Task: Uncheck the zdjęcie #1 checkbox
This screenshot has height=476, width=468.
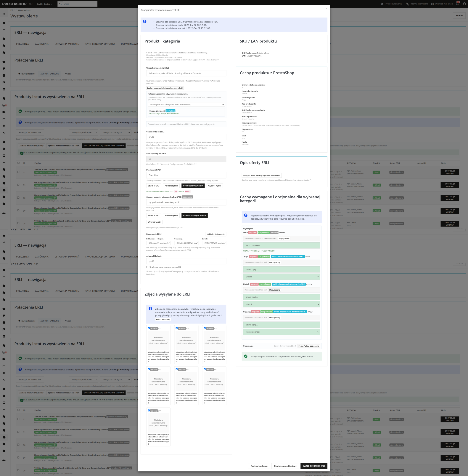Action: [x=149, y=328]
